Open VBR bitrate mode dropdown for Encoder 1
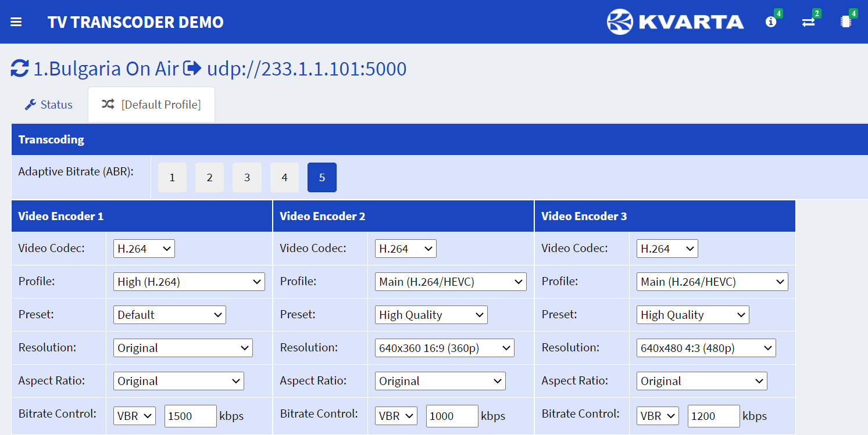 [134, 416]
